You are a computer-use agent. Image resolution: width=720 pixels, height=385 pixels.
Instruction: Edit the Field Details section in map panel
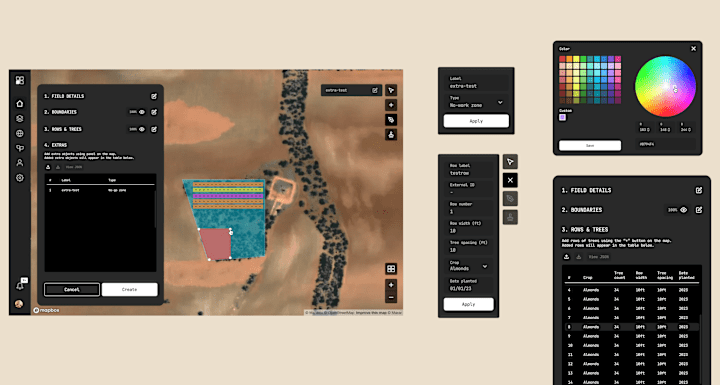tap(154, 96)
